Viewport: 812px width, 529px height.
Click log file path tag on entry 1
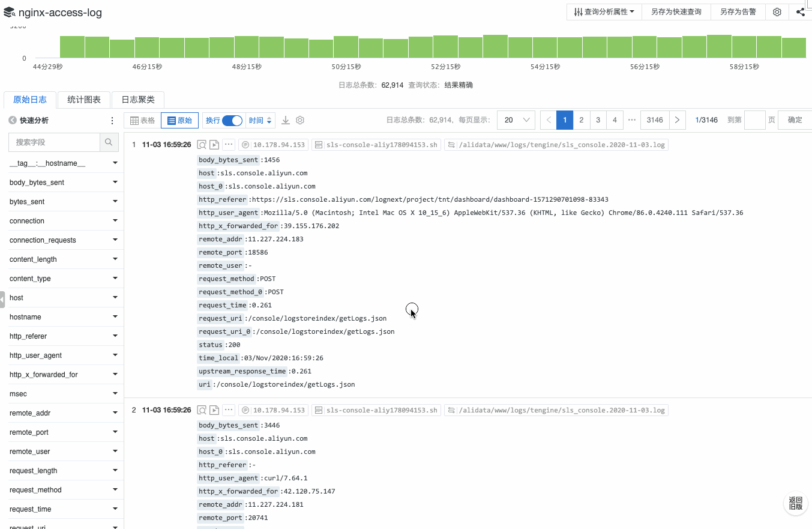556,145
